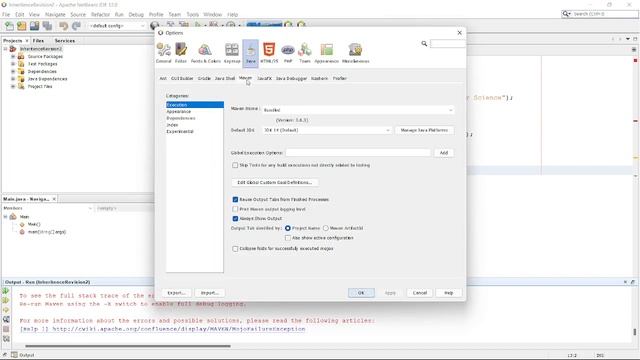The image size is (640, 360).
Task: Click the globe browser icon in toolbar
Action: (x=154, y=26)
